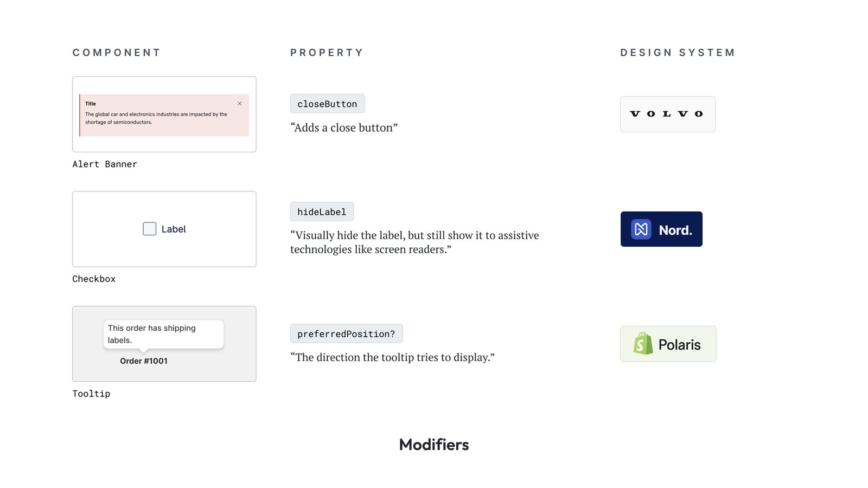Click the alert banner Title text
The image size is (868, 488).
click(x=91, y=104)
